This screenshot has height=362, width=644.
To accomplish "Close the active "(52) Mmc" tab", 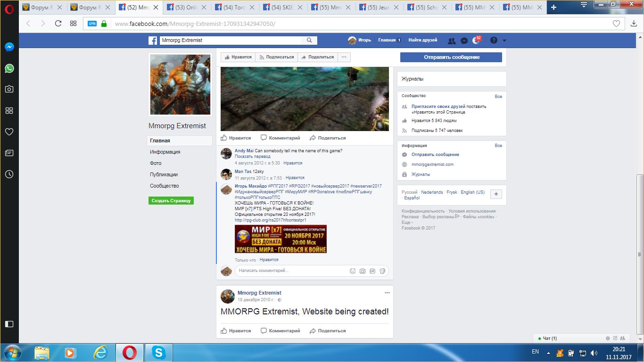I will pos(155,8).
